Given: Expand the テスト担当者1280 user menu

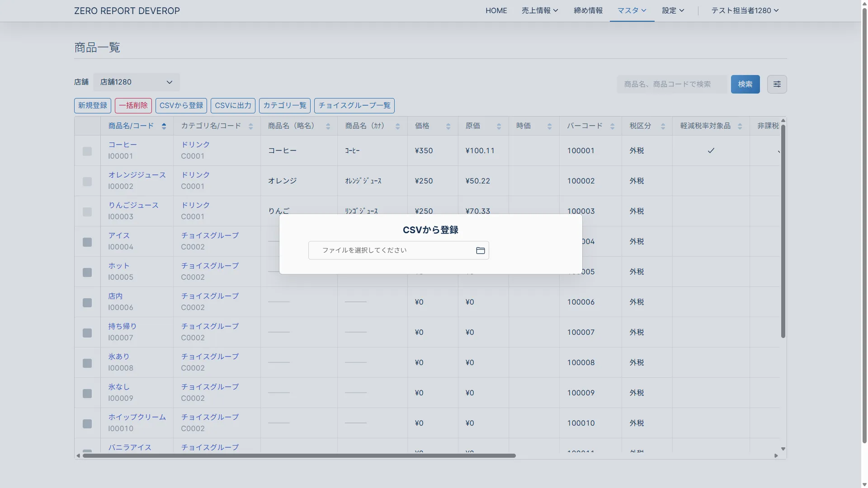Looking at the screenshot, I should 745,10.
